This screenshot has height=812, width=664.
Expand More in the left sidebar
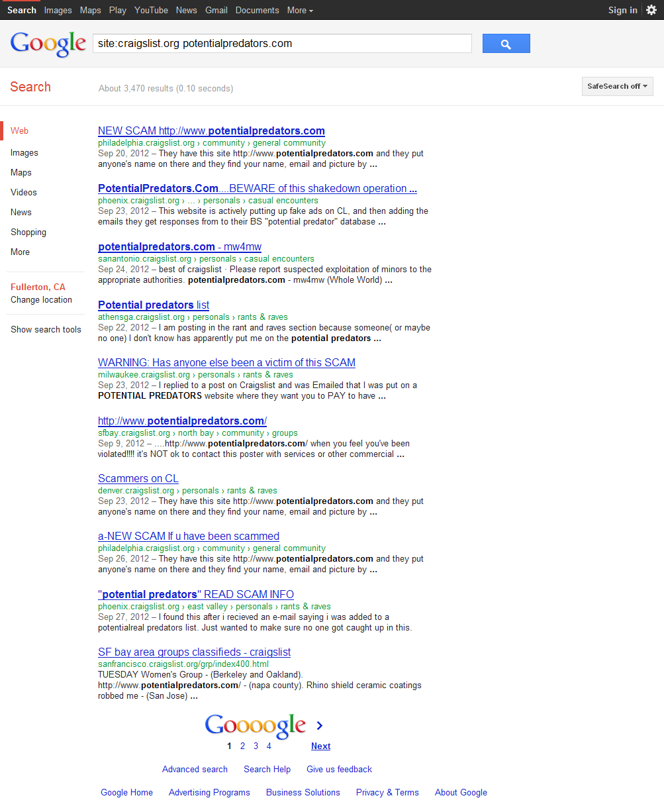[20, 252]
